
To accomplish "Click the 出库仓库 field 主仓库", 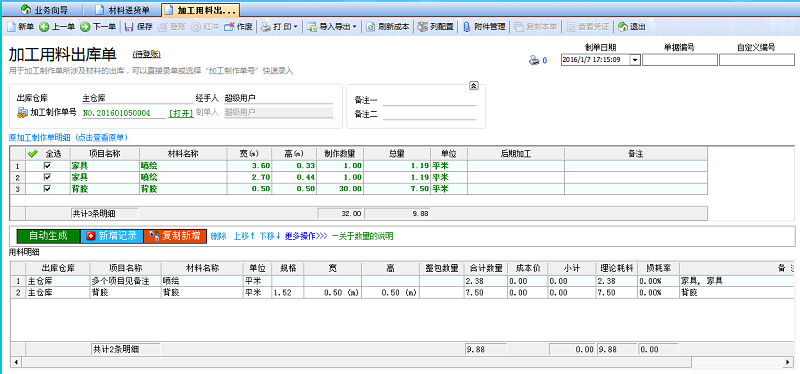I will pos(137,98).
